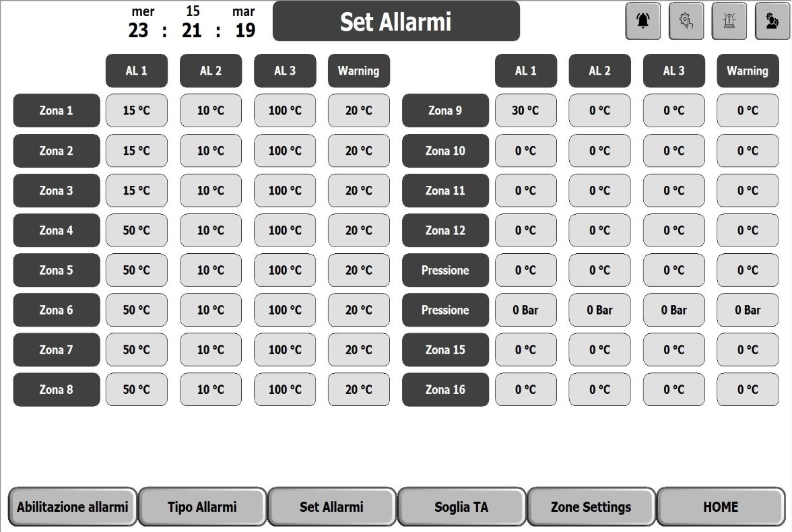The image size is (792, 532).
Task: Go to the Soglia TA tab
Action: tap(461, 506)
